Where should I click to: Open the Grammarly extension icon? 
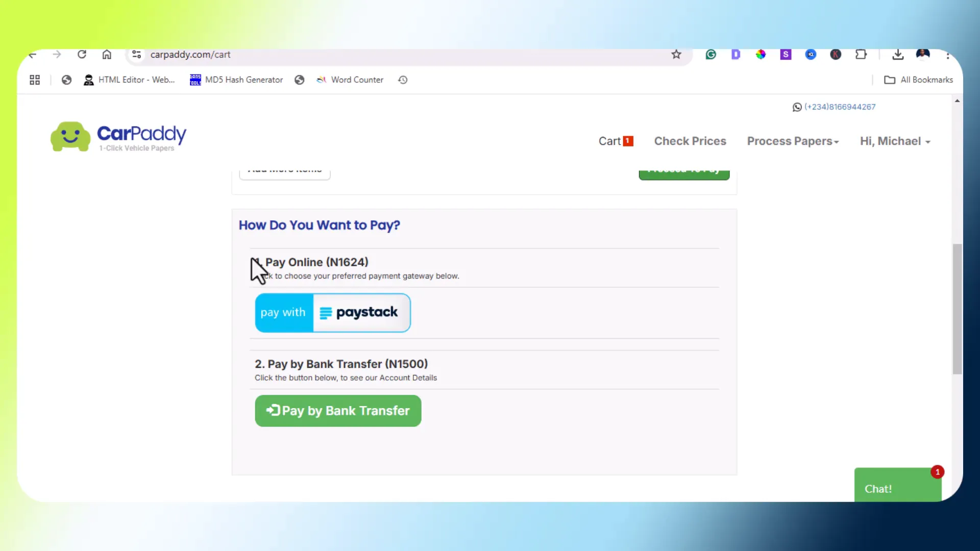coord(710,55)
